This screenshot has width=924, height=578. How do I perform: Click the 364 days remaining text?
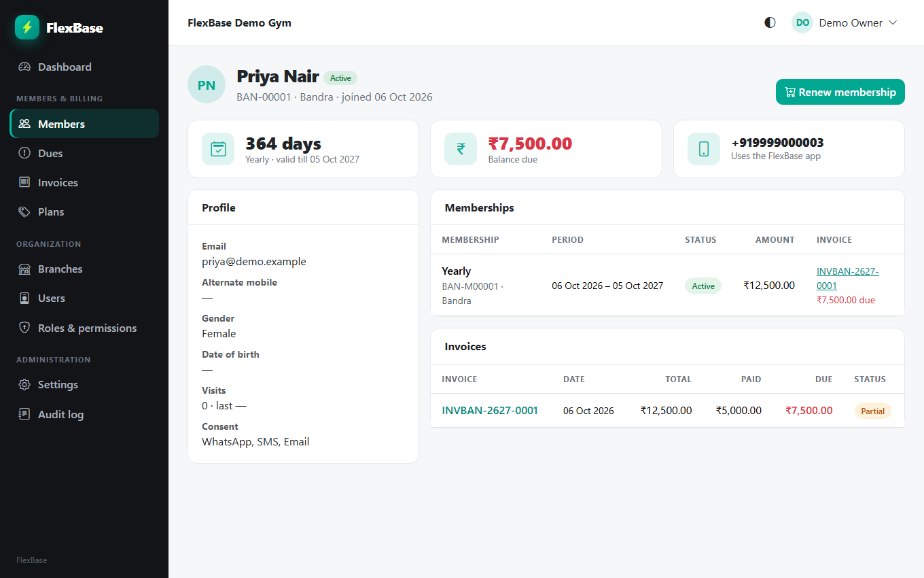pyautogui.click(x=283, y=143)
